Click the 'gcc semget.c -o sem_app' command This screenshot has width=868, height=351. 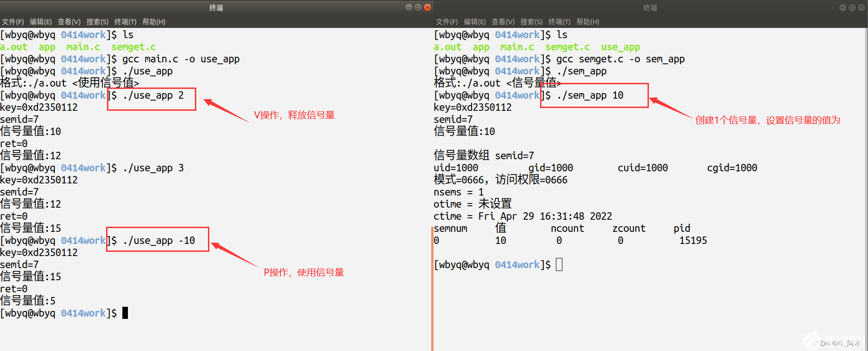coord(621,59)
